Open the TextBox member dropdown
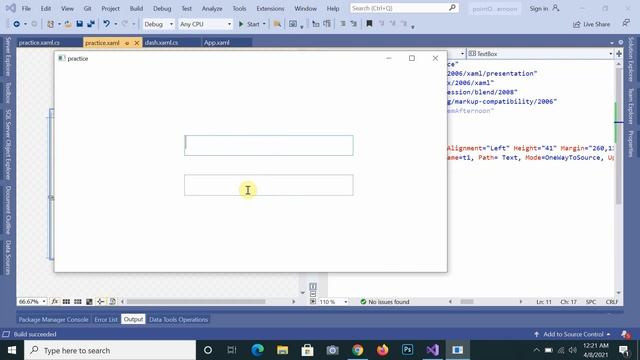This screenshot has width=640, height=360. (x=540, y=53)
